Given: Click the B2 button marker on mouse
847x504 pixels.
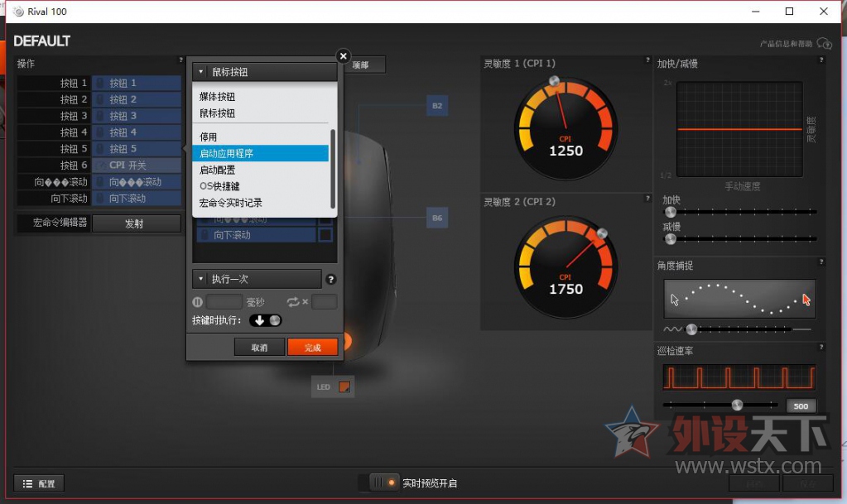Looking at the screenshot, I should (x=437, y=106).
